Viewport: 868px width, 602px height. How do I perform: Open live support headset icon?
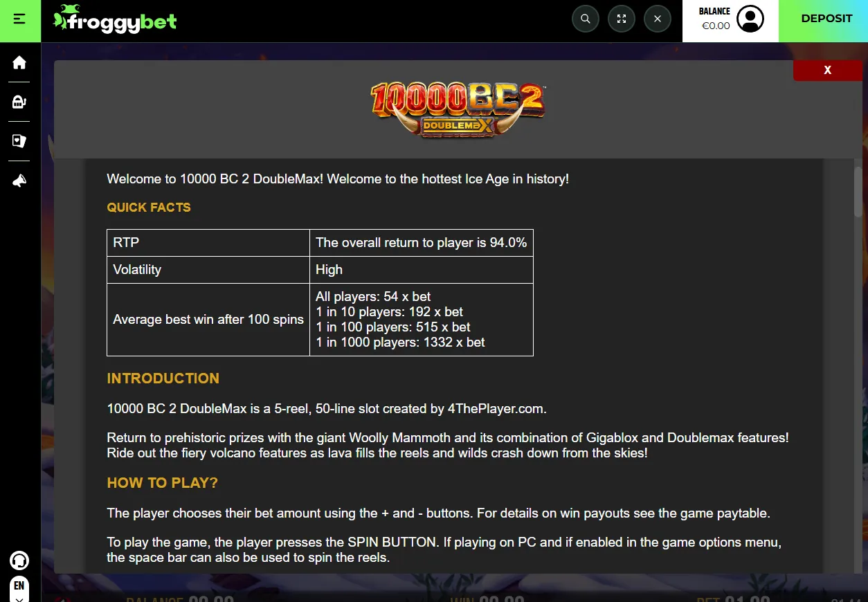(19, 560)
